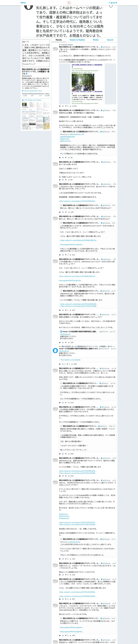The width and height of the screenshot is (138, 644).
Task: Click the pin icon beside Pinned Tweet
Action: pos(60,45)
